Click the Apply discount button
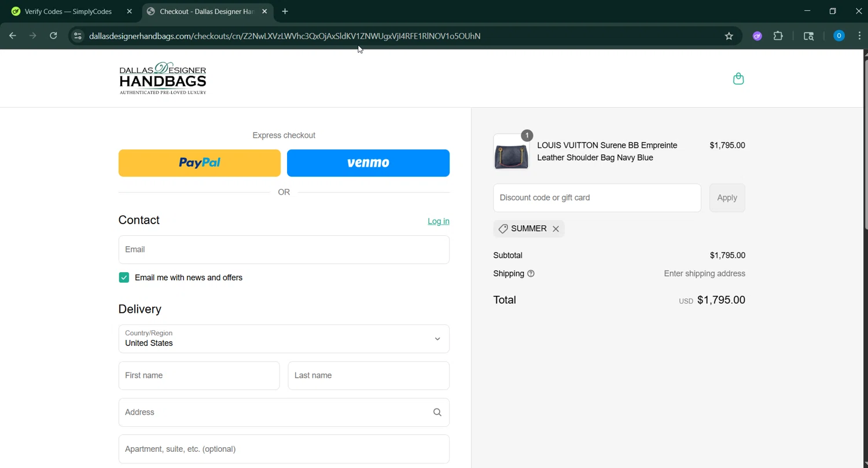Screen dimensions: 868x468 [727, 198]
